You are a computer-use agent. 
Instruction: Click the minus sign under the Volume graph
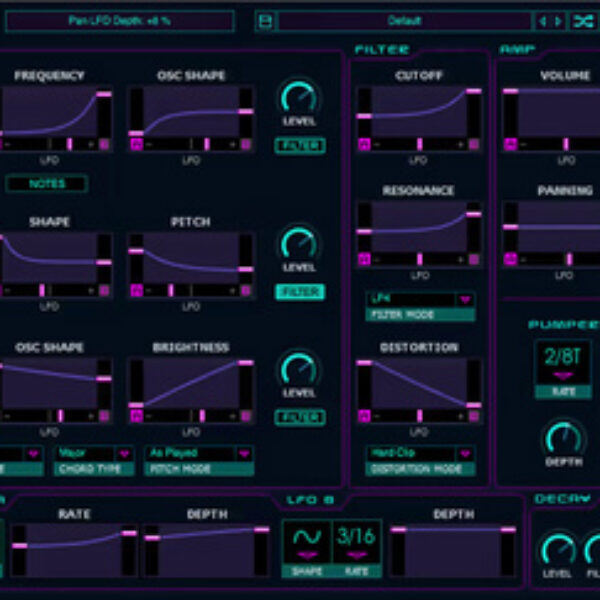coord(524,144)
